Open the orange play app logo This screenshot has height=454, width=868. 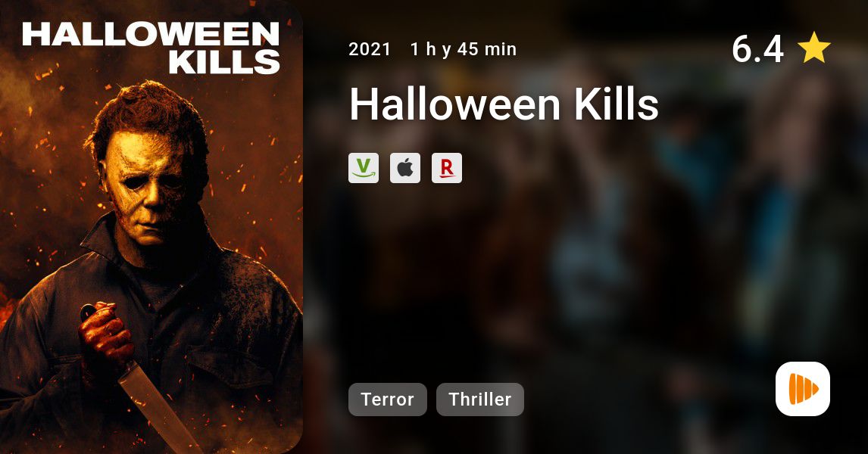point(803,389)
